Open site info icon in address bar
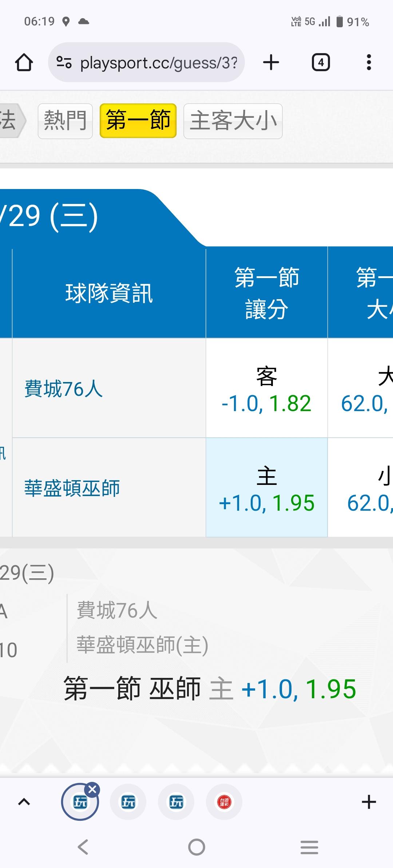 tap(64, 63)
